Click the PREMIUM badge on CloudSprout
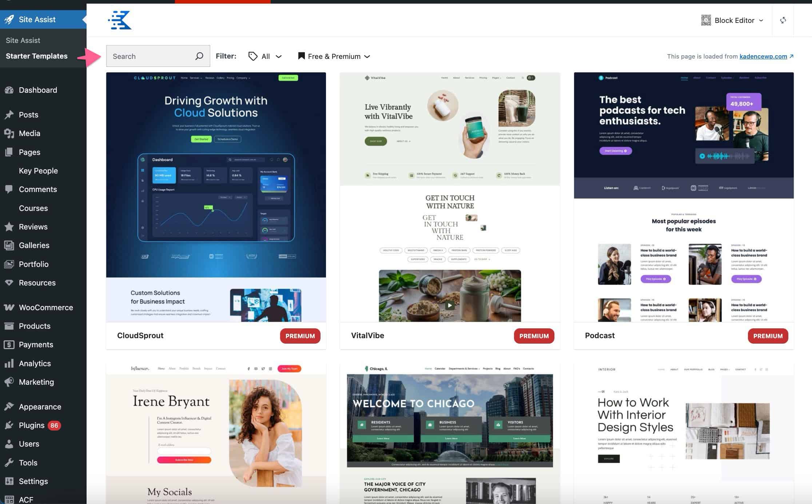Image resolution: width=812 pixels, height=504 pixels. click(x=300, y=336)
